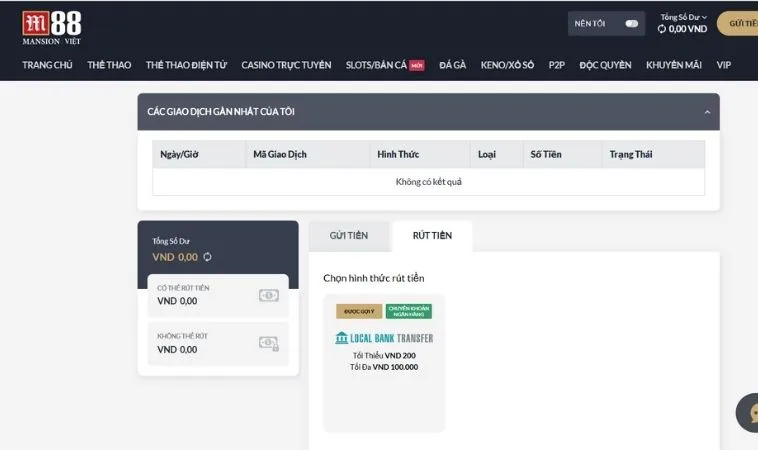
Task: Refresh the sidebar Tổng Số Dư balance
Action: pos(207,257)
